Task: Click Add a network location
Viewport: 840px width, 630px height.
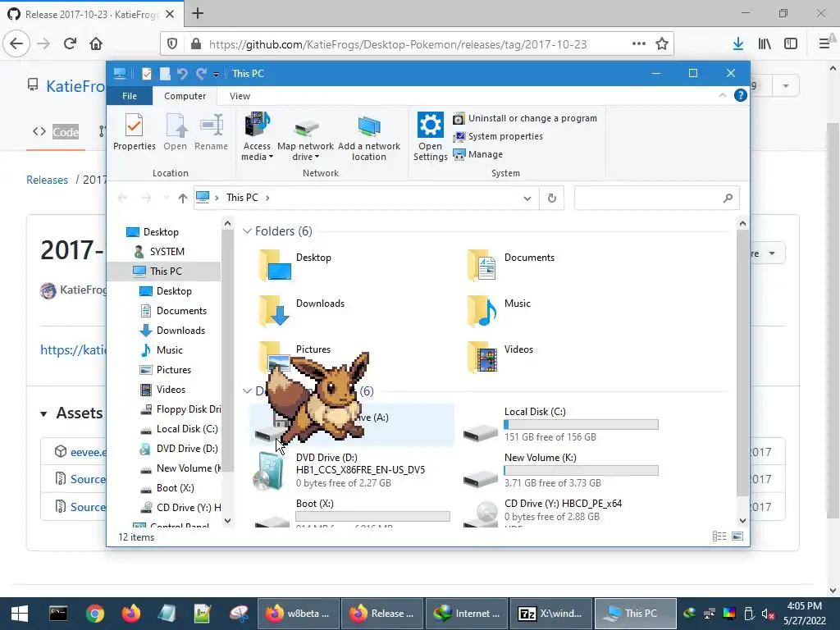Action: click(368, 137)
